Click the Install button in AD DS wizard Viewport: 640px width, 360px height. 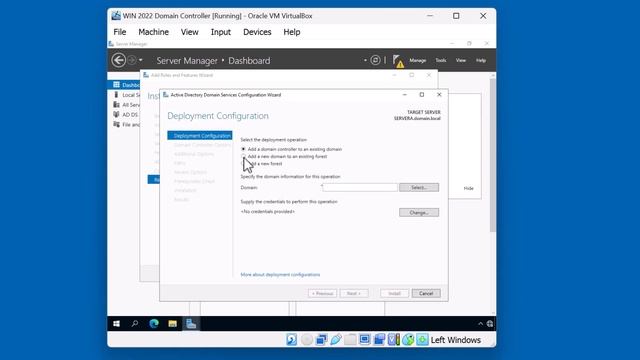pyautogui.click(x=394, y=293)
